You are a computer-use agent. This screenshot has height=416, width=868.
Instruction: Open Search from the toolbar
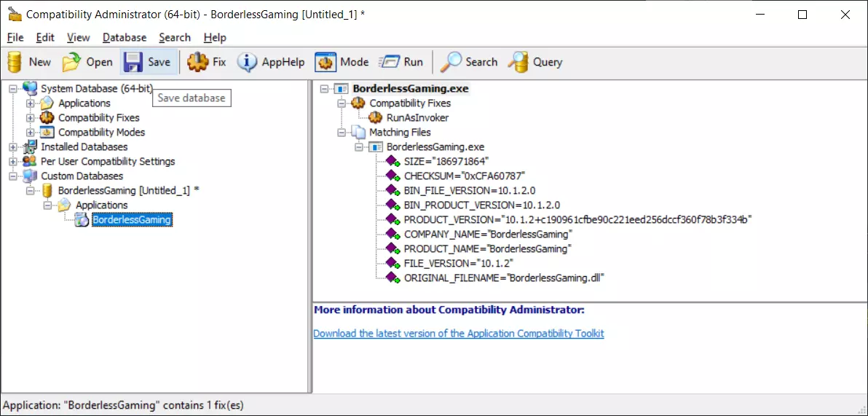[x=451, y=62]
